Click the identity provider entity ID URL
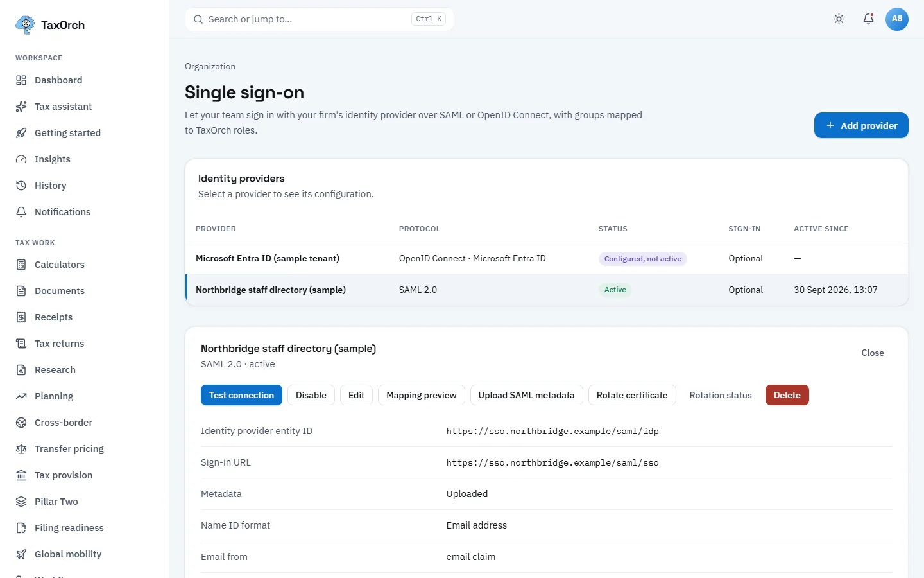Image resolution: width=924 pixels, height=578 pixels. [552, 431]
